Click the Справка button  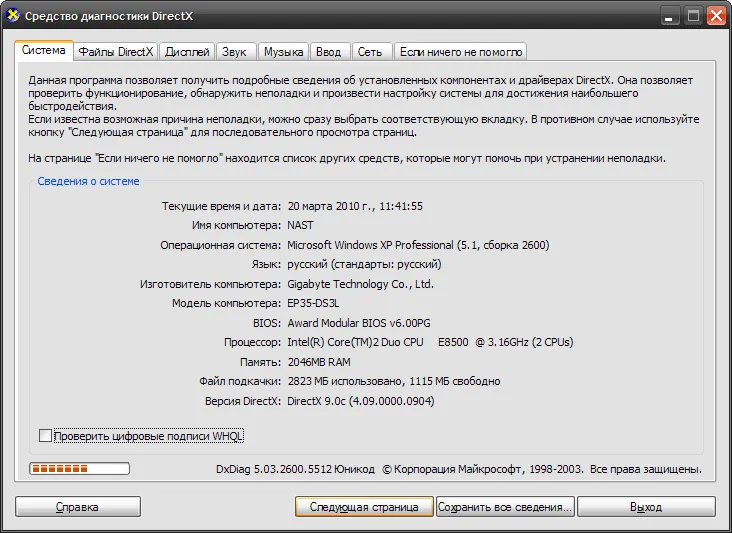tap(77, 506)
